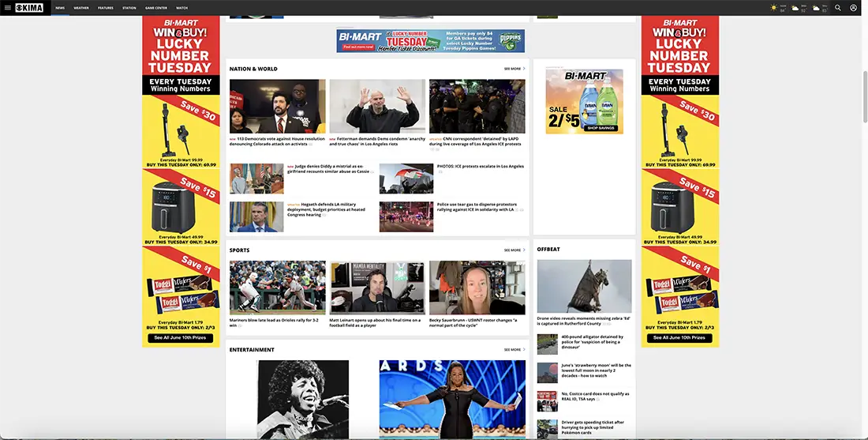Click the Wednesday partly cloudy forecast icon
This screenshot has width=868, height=440.
pyautogui.click(x=795, y=8)
